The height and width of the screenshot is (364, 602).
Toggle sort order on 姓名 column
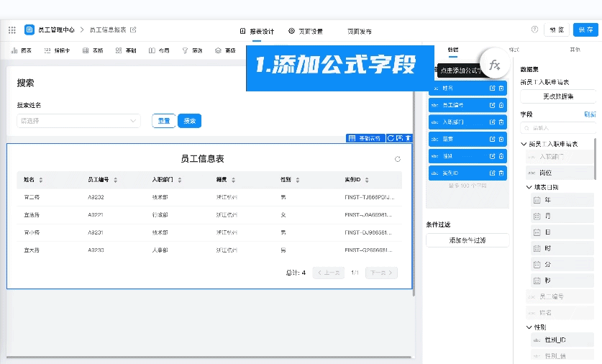41,180
